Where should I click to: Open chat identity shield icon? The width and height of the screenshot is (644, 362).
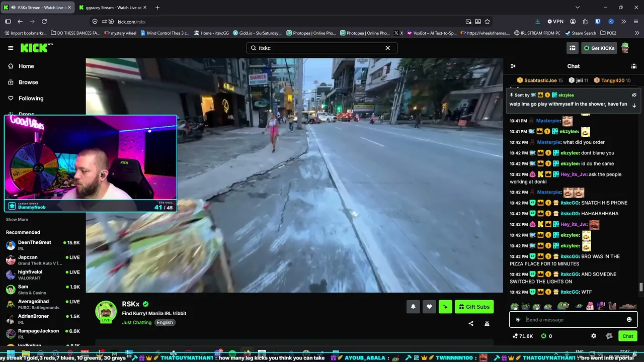click(518, 320)
